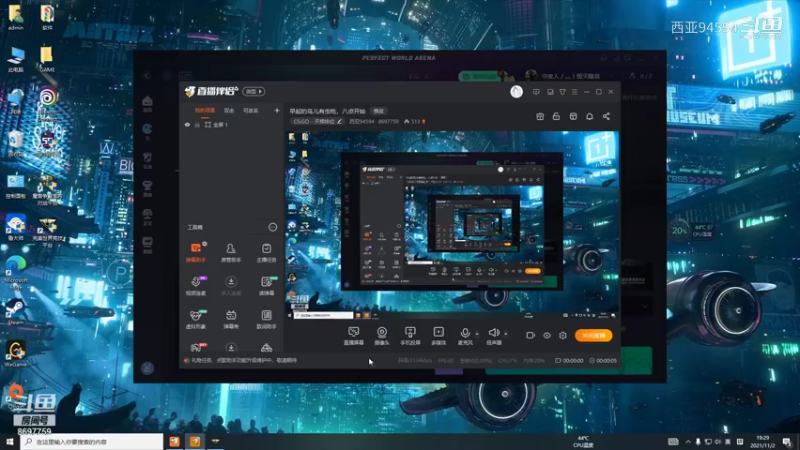800x450 pixels.
Task: Open the 弹幕秀 tool
Action: [x=231, y=319]
